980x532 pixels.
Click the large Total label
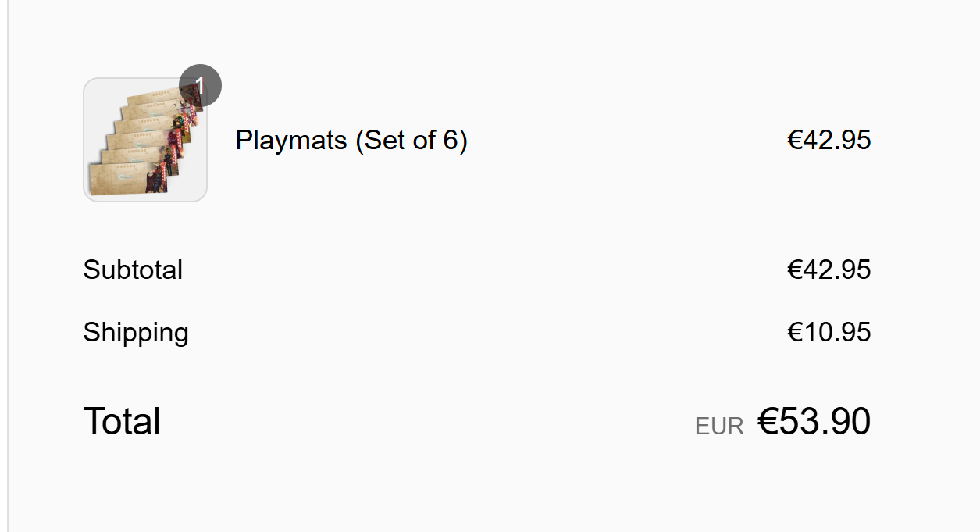point(122,422)
